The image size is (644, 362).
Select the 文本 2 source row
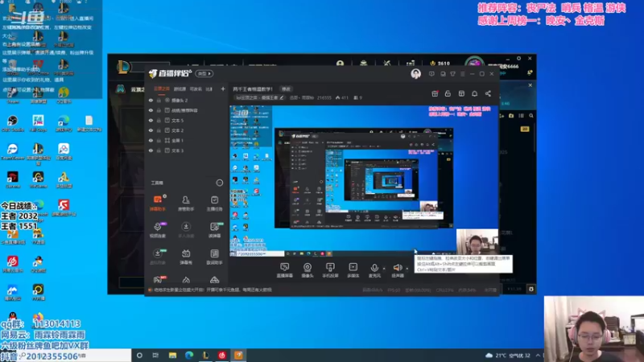[187, 130]
